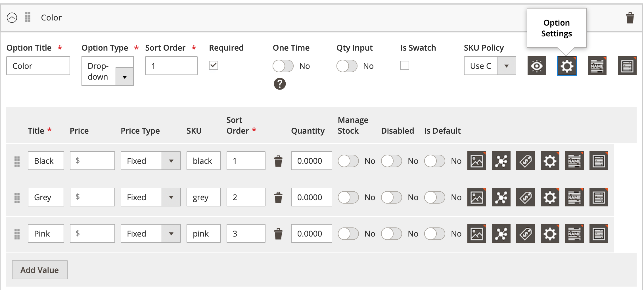Open the settings gear in the Grey row
Image resolution: width=644 pixels, height=290 pixels.
(x=550, y=197)
